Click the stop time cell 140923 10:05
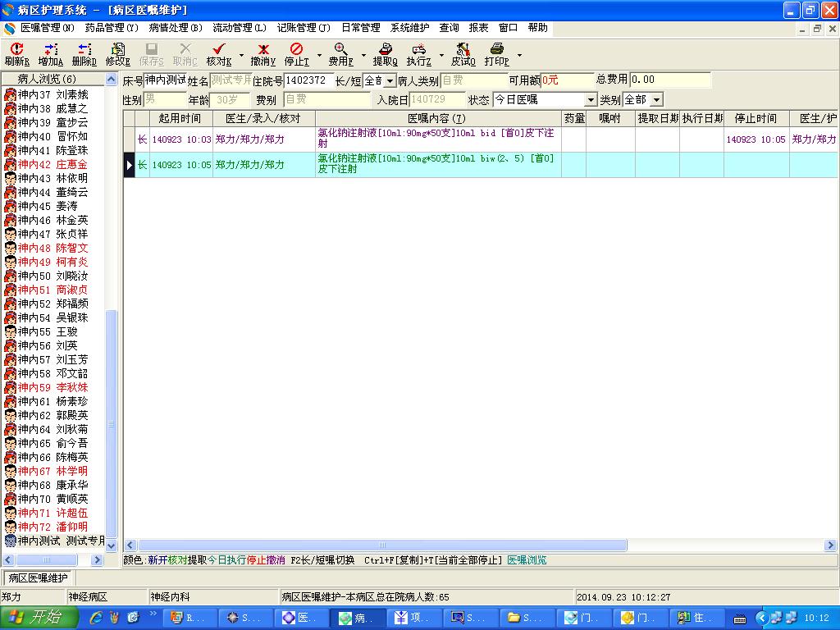840x630 pixels. pyautogui.click(x=756, y=139)
